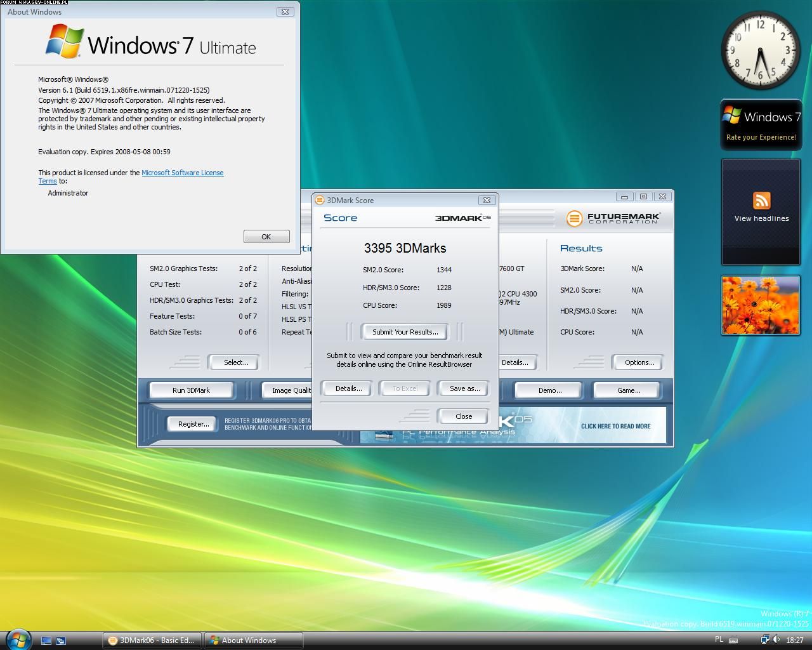Image resolution: width=812 pixels, height=650 pixels.
Task: Open Details in the 3DMark Score dialog
Action: click(x=348, y=388)
